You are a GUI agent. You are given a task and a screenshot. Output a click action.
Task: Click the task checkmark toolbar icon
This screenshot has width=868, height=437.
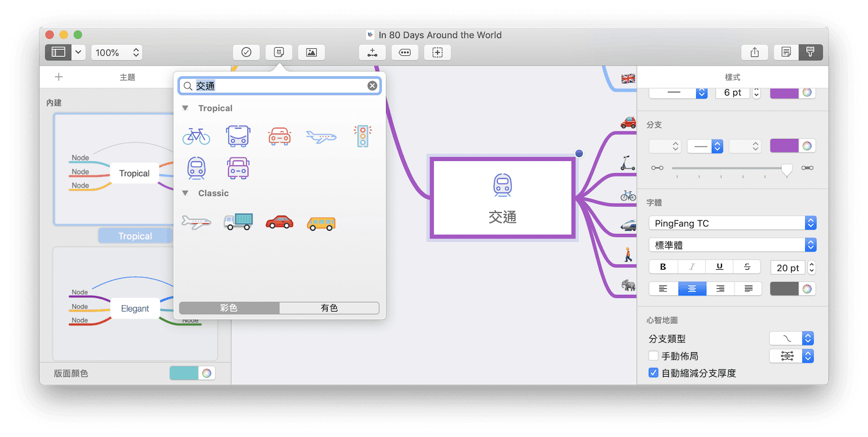246,53
